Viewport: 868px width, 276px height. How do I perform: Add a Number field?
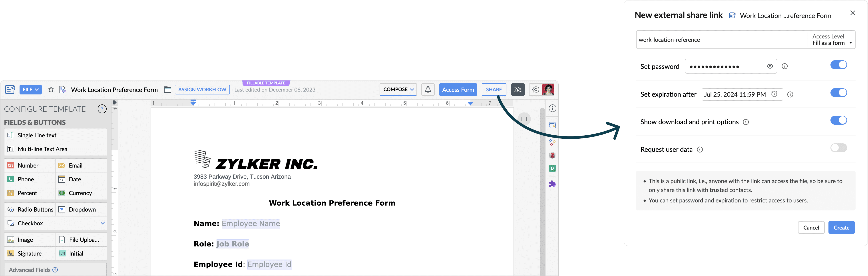[30, 166]
